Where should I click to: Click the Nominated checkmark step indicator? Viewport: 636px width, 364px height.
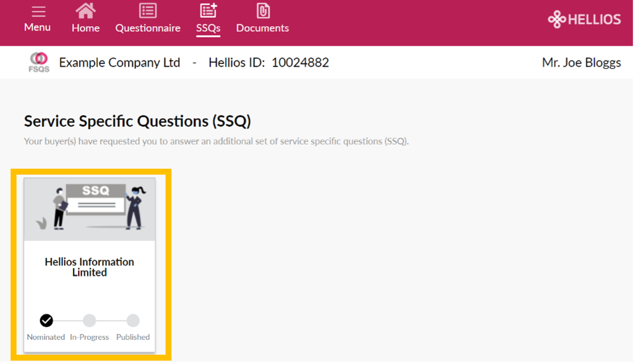(x=47, y=320)
